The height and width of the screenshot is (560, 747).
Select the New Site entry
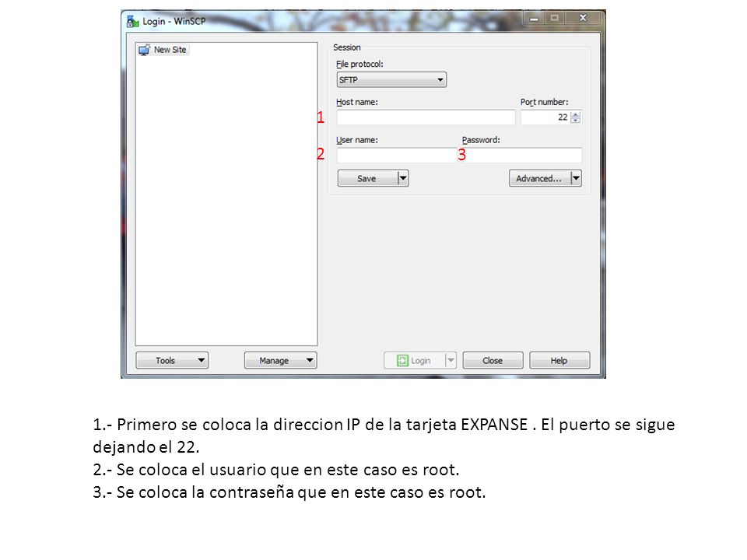click(163, 50)
